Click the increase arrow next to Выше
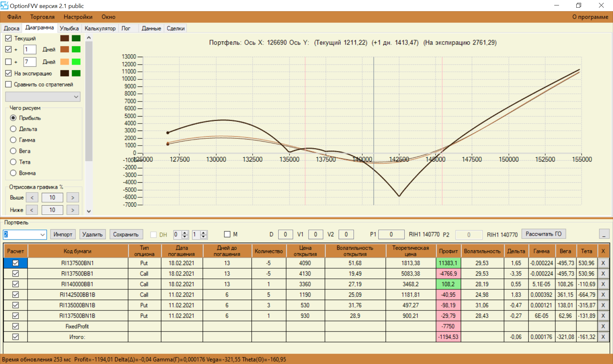Image resolution: width=613 pixels, height=364 pixels. tap(72, 198)
